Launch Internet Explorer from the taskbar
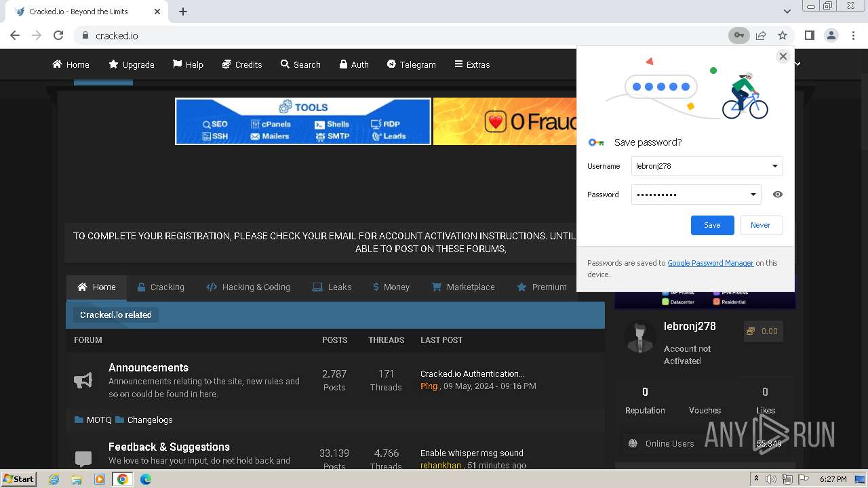The width and height of the screenshot is (868, 488). (54, 479)
